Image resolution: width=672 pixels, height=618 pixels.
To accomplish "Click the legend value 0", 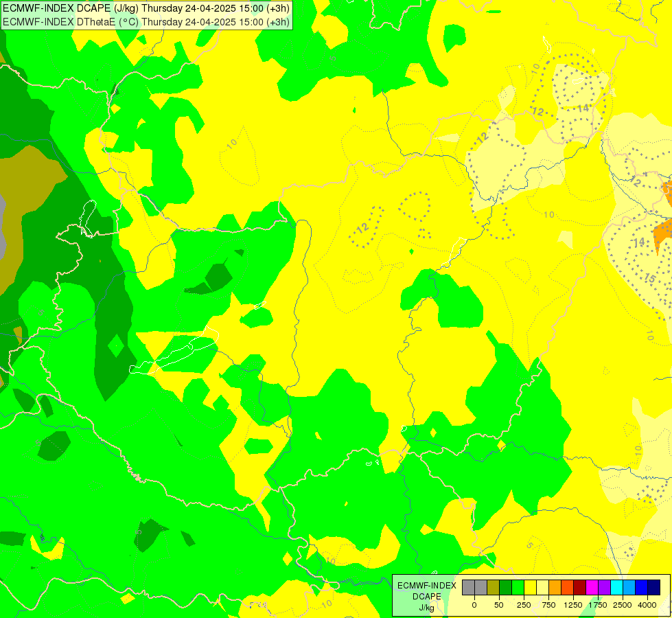I will 474,605.
